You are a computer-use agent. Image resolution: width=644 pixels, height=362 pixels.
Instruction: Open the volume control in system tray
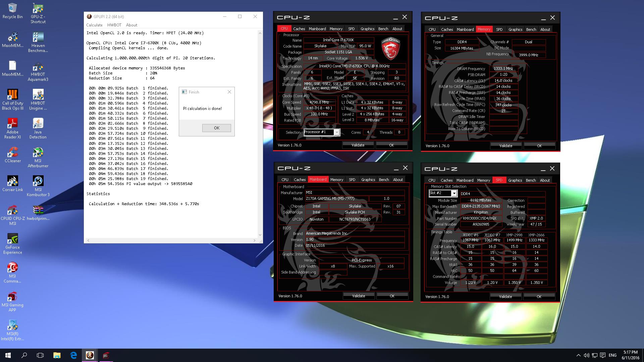586,355
